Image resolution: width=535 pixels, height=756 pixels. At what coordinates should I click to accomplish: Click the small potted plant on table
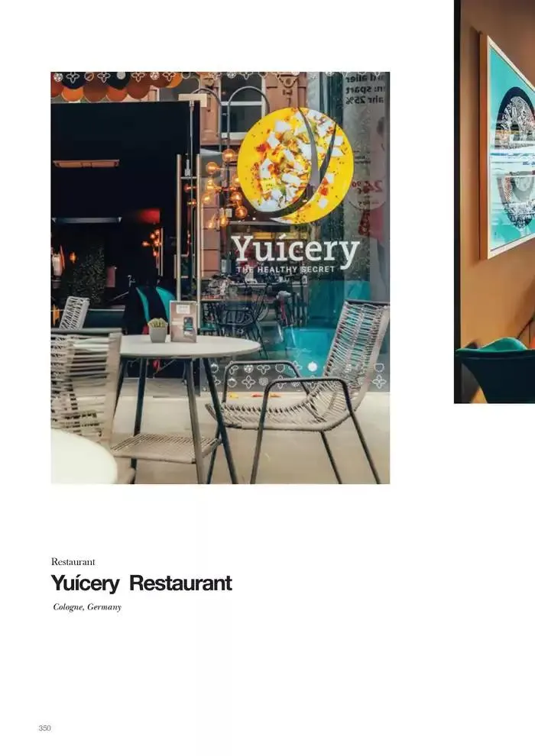tap(157, 330)
